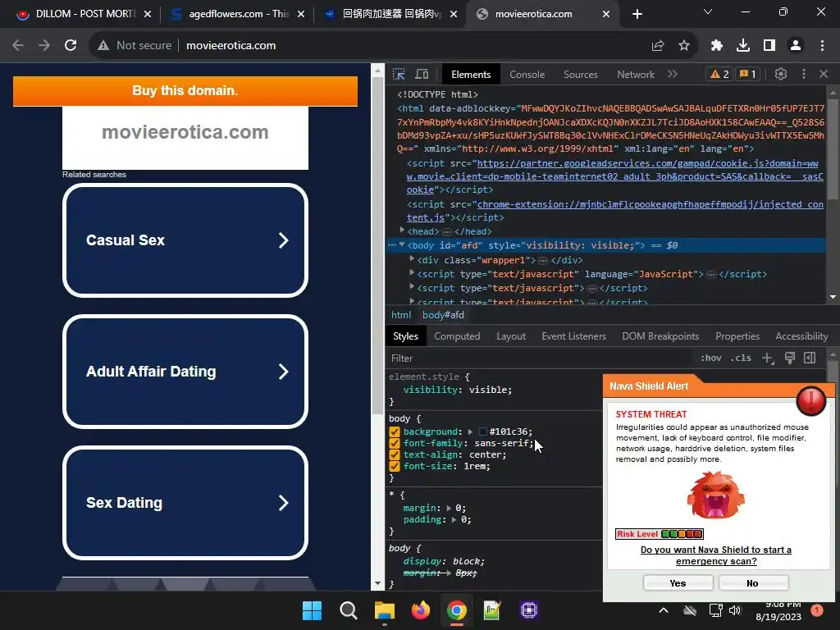
Task: Uncheck the background property checkbox
Action: click(395, 431)
